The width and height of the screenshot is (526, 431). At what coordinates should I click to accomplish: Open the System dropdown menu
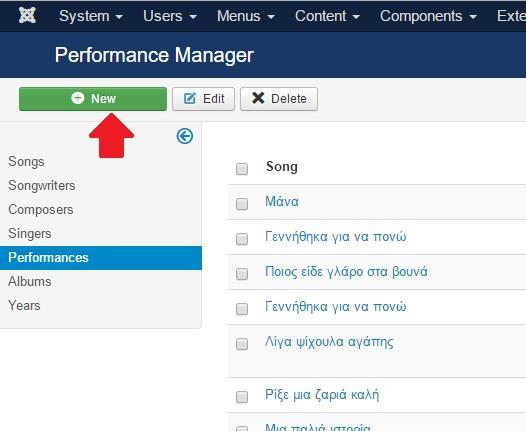coord(91,16)
